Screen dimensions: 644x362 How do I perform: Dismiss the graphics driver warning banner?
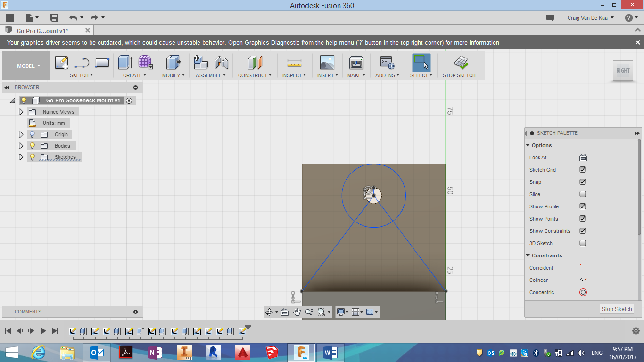point(637,42)
